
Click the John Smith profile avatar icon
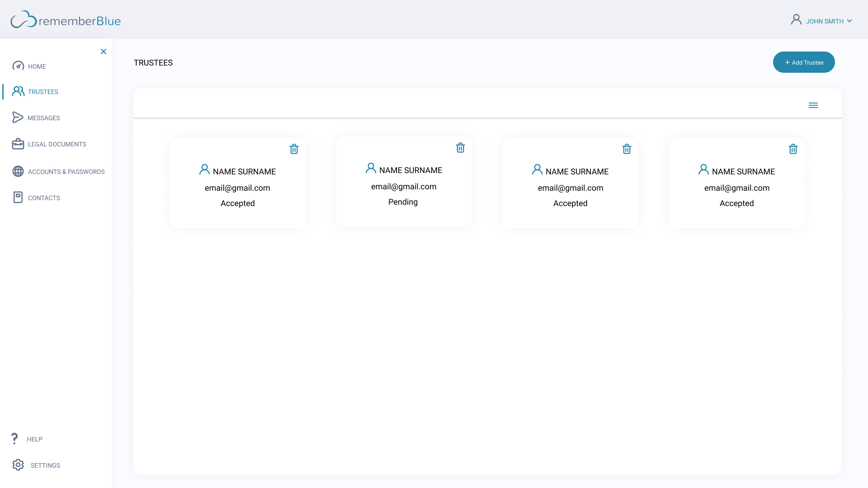pyautogui.click(x=796, y=19)
